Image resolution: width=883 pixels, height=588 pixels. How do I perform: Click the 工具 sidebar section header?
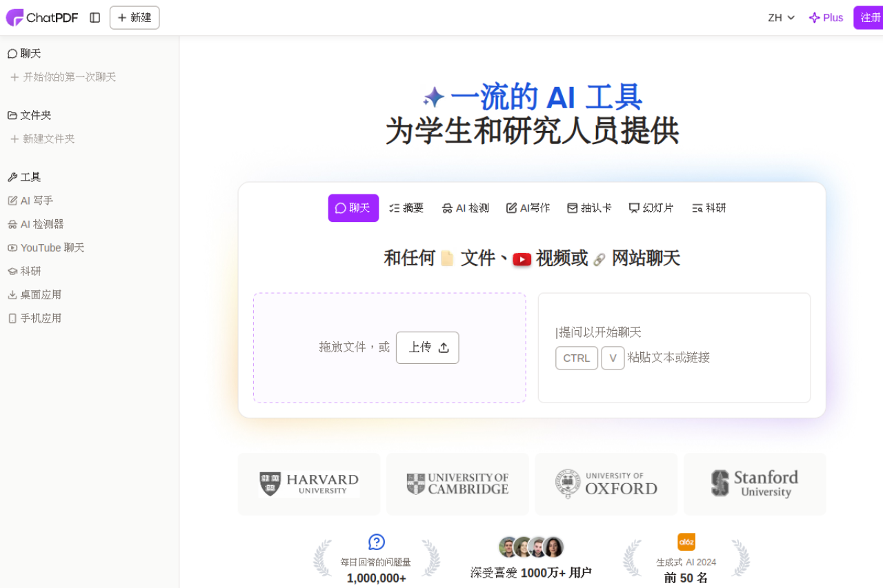(24, 177)
